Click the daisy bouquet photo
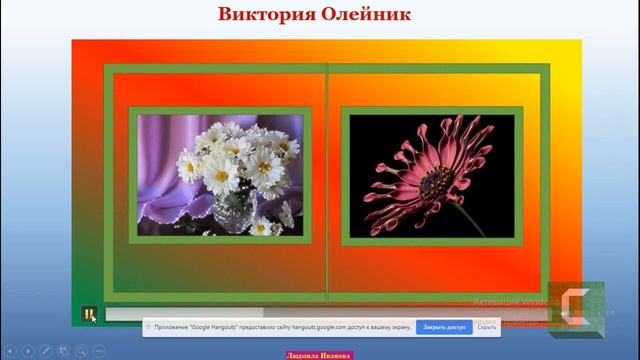 coord(220,175)
